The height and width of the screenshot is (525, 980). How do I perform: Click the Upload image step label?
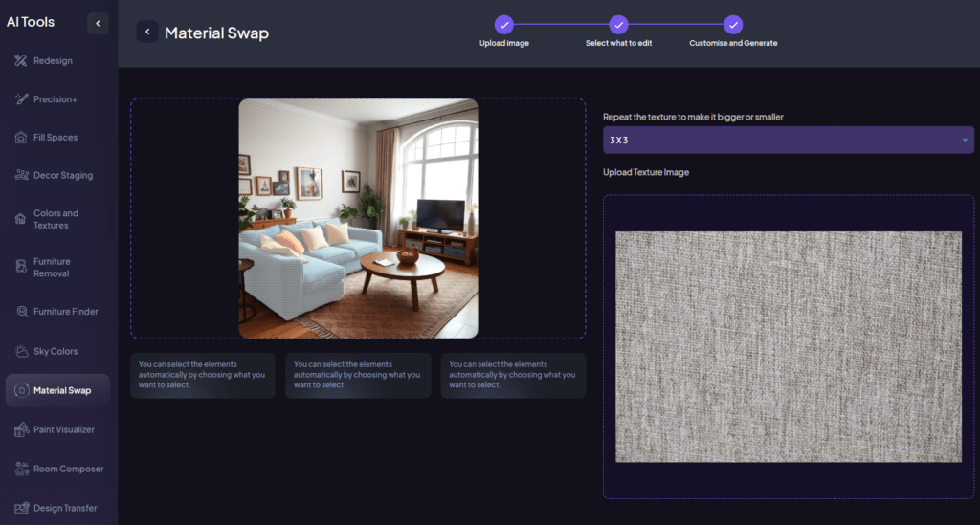coord(503,43)
